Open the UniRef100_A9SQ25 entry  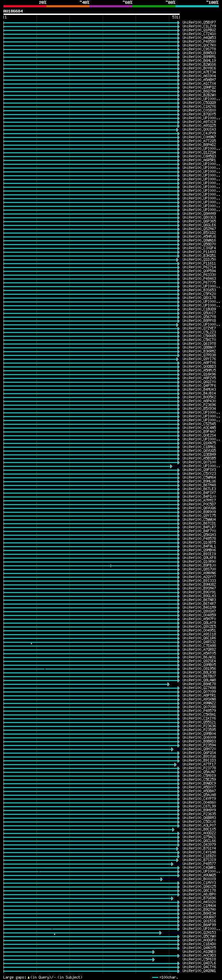pyautogui.click(x=199, y=125)
